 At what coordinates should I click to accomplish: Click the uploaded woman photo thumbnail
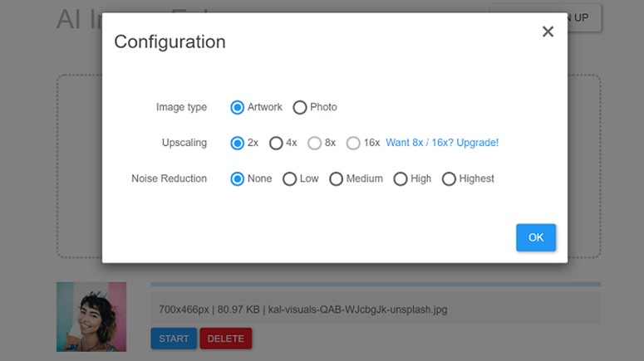[x=91, y=316]
